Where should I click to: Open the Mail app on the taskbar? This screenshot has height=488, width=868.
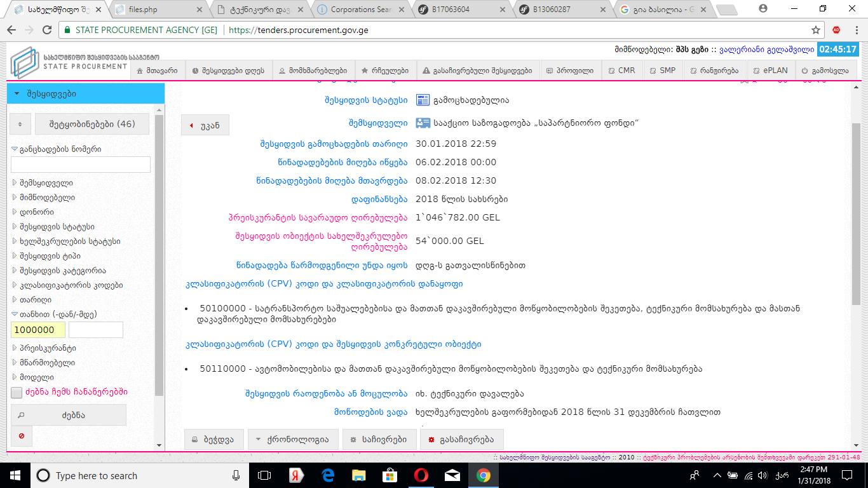point(452,475)
